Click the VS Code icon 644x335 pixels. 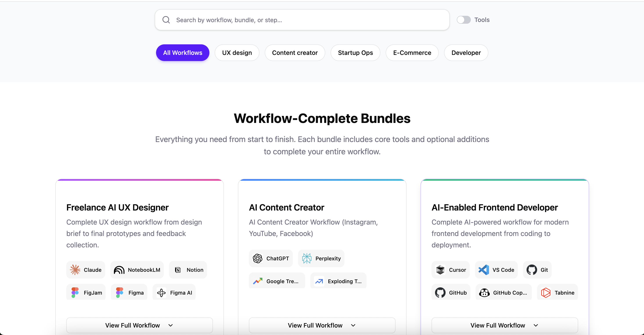[484, 270]
